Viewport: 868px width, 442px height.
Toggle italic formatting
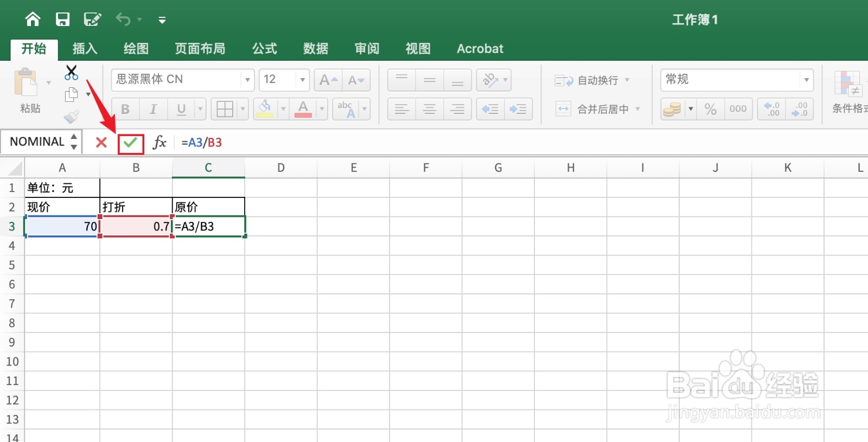[154, 109]
